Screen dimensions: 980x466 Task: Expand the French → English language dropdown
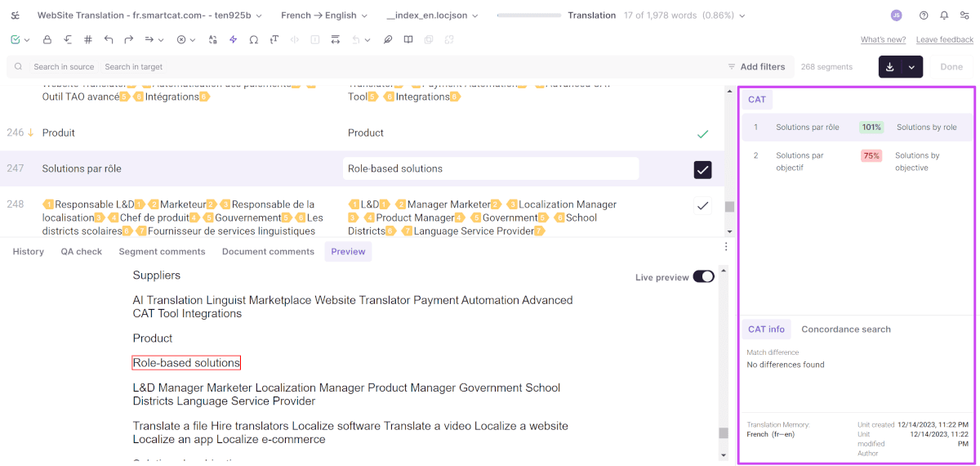[x=323, y=16]
